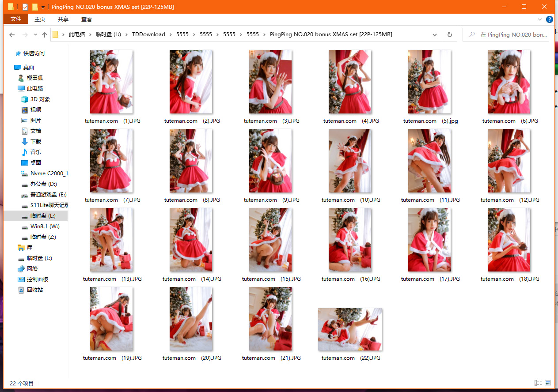The image size is (558, 392).
Task: Select the 3D Objects folder in sidebar
Action: (40, 99)
